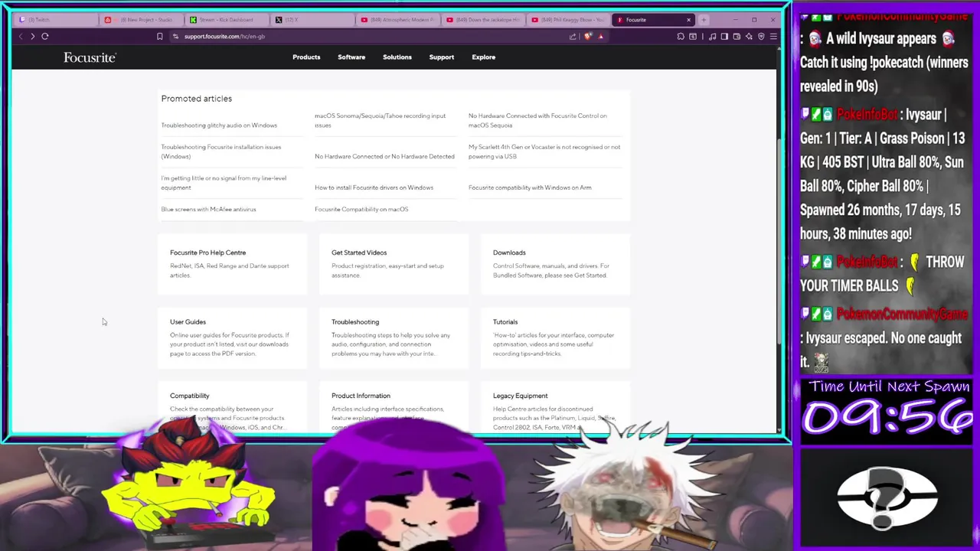Open a new browser tab
This screenshot has width=980, height=551.
(704, 20)
